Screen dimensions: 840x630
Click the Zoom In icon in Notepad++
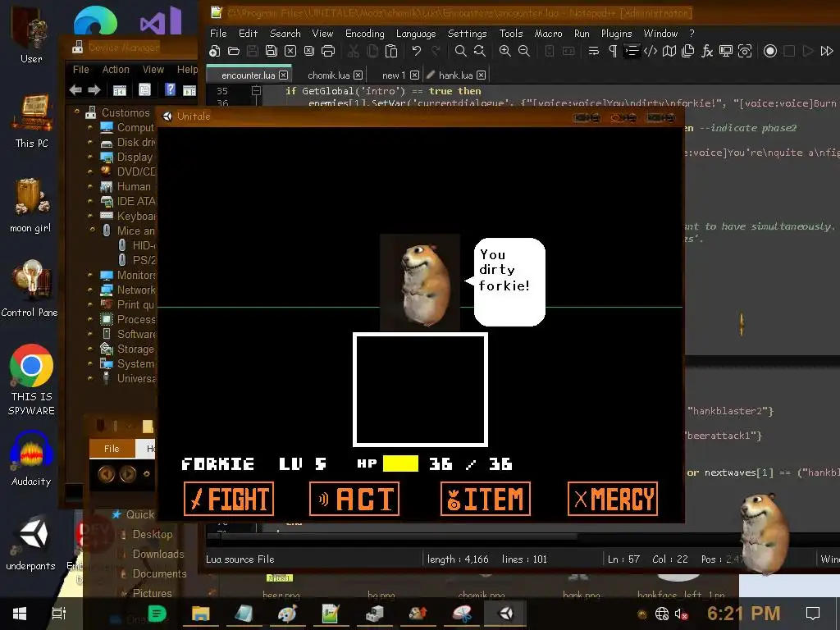pyautogui.click(x=504, y=51)
